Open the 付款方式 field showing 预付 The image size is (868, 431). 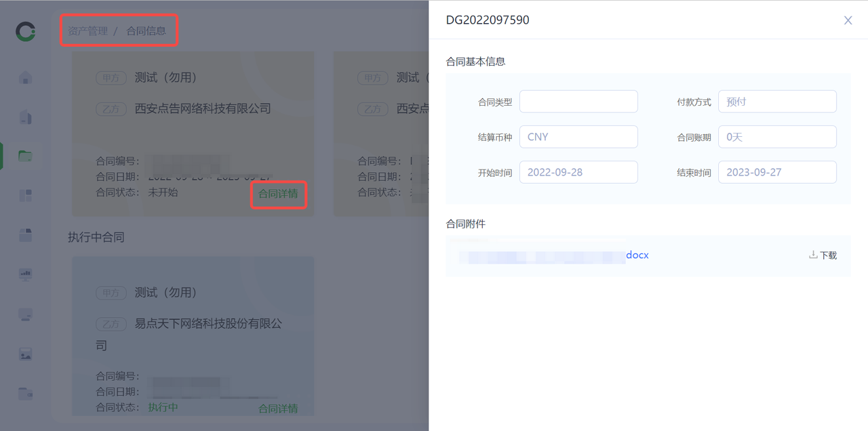click(x=777, y=102)
